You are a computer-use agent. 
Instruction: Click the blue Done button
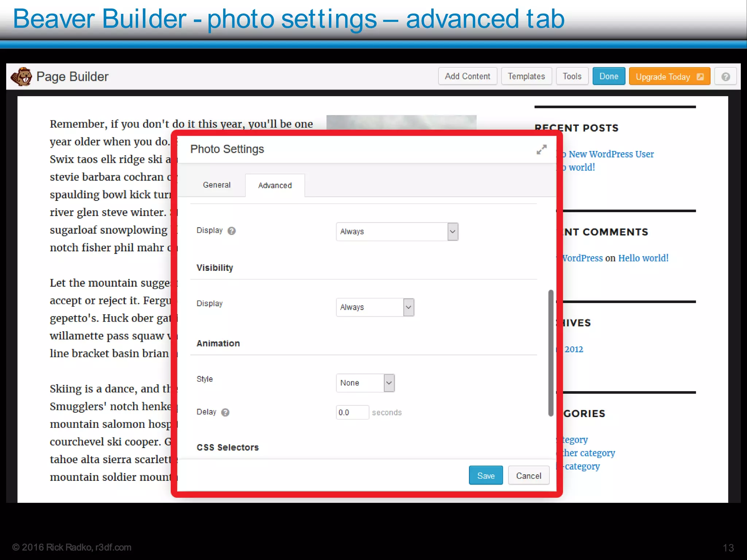pyautogui.click(x=609, y=76)
